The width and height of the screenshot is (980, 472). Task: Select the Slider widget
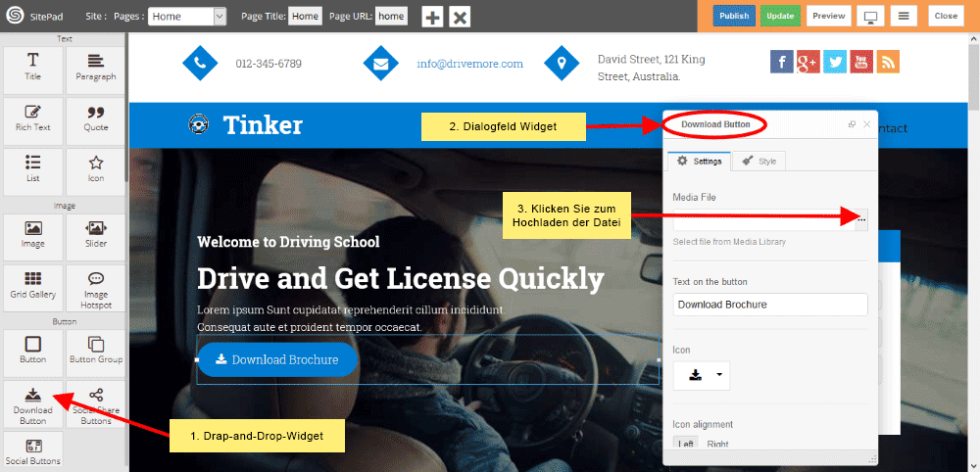pyautogui.click(x=96, y=237)
